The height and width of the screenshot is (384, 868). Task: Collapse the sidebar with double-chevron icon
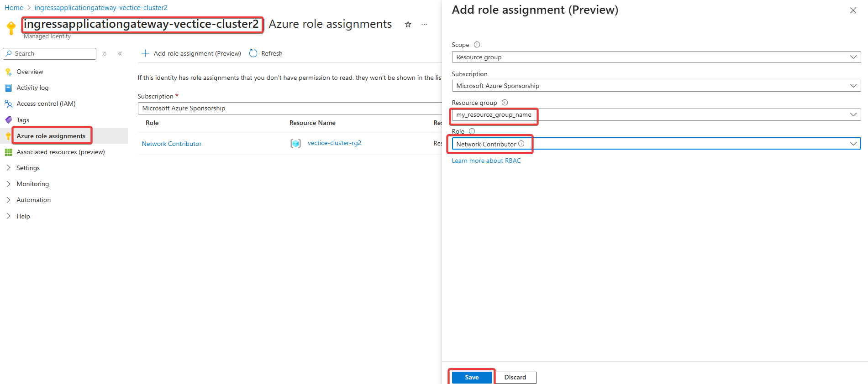[x=120, y=54]
